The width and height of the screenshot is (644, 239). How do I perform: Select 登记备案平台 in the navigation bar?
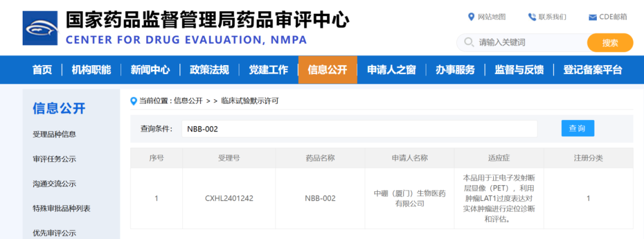[592, 70]
